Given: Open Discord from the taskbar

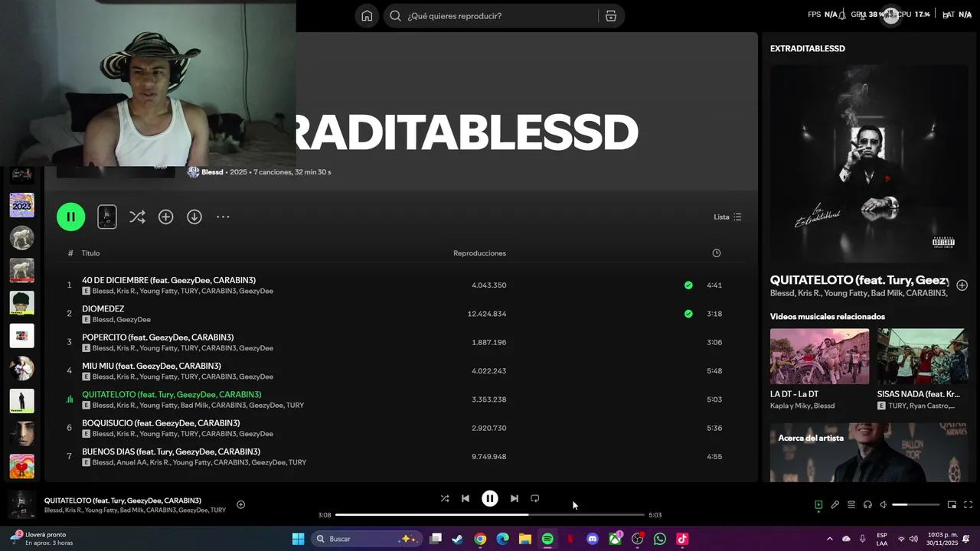Looking at the screenshot, I should tap(592, 539).
